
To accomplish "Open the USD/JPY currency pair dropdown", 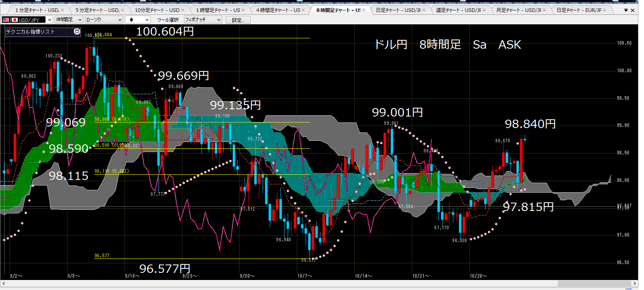I will (x=49, y=20).
